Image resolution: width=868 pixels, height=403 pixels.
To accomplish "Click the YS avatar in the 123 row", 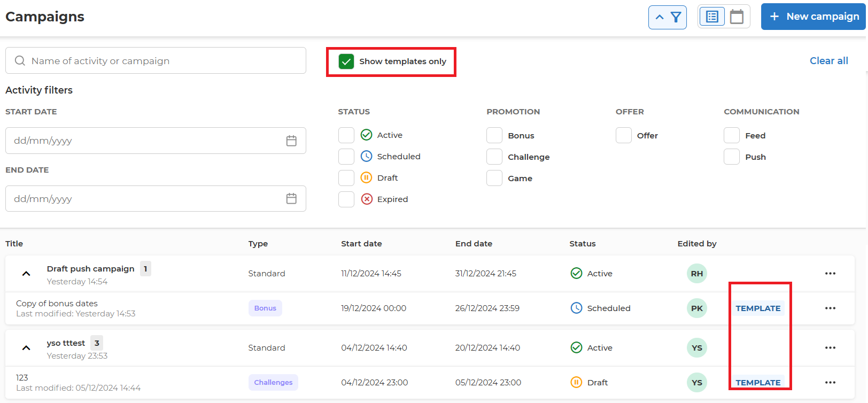I will [697, 383].
